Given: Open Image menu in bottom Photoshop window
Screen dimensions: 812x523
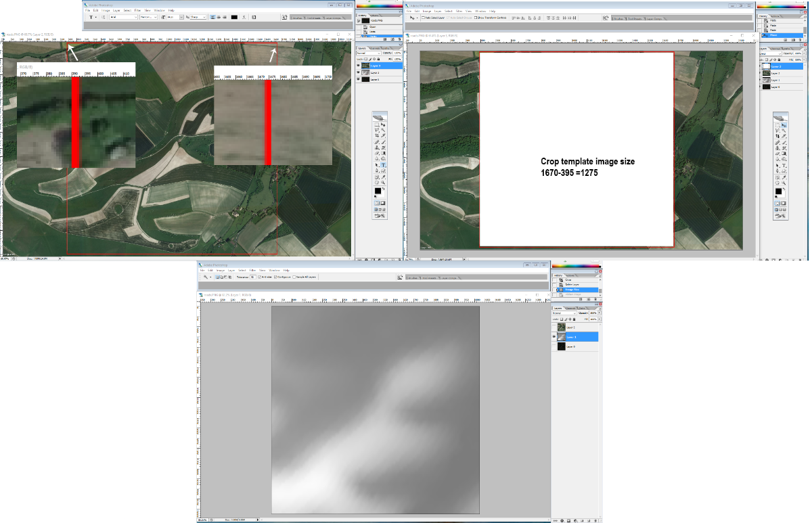Looking at the screenshot, I should (220, 270).
